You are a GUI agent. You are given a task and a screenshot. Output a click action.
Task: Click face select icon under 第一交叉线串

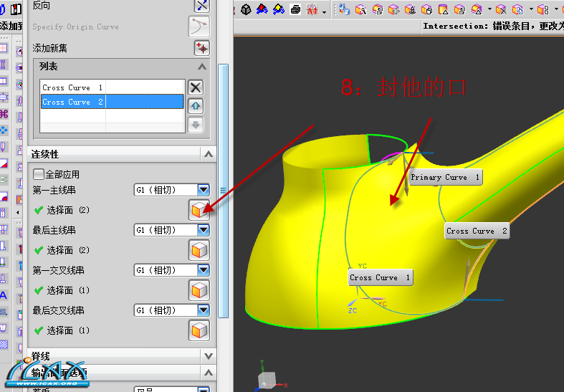[199, 290]
